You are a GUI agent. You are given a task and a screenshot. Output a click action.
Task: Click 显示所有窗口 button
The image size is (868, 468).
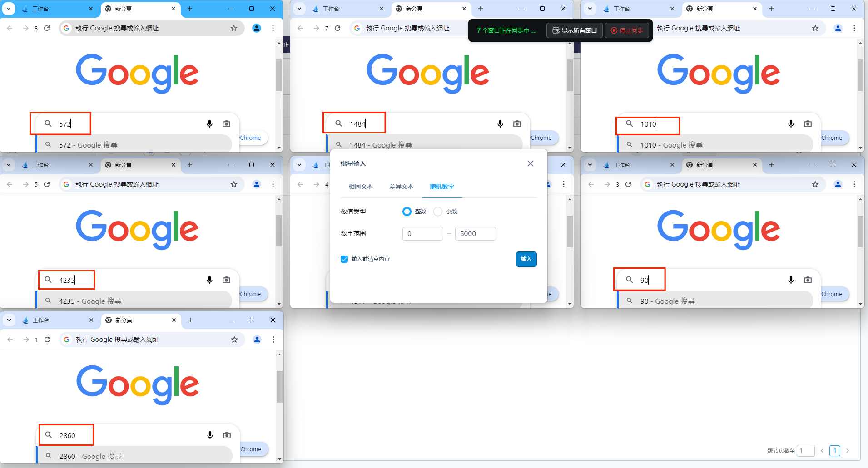pyautogui.click(x=575, y=30)
